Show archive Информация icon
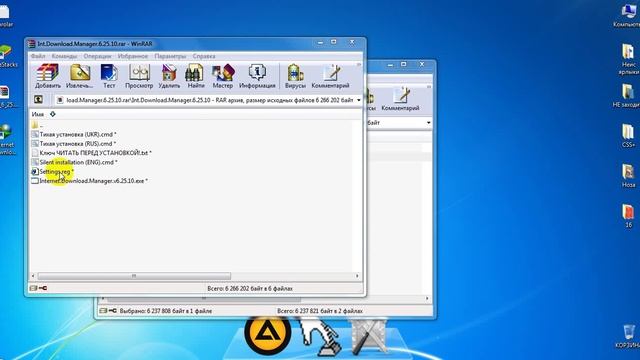Screen dimensions: 640x360 [x=257, y=76]
